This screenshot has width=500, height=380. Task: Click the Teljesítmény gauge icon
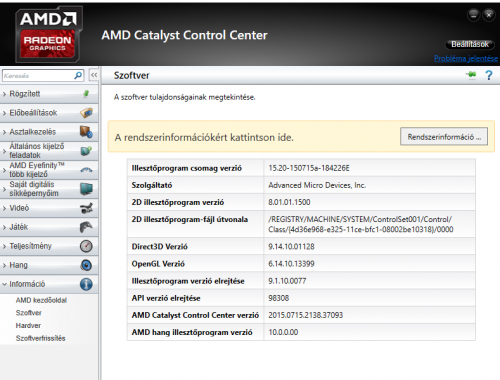pos(86,246)
